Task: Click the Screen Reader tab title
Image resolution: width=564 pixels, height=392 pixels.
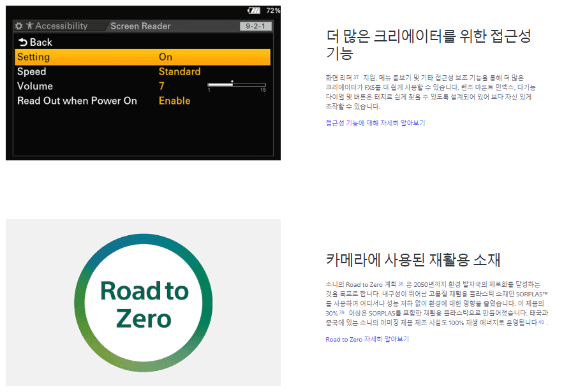Action: point(140,26)
